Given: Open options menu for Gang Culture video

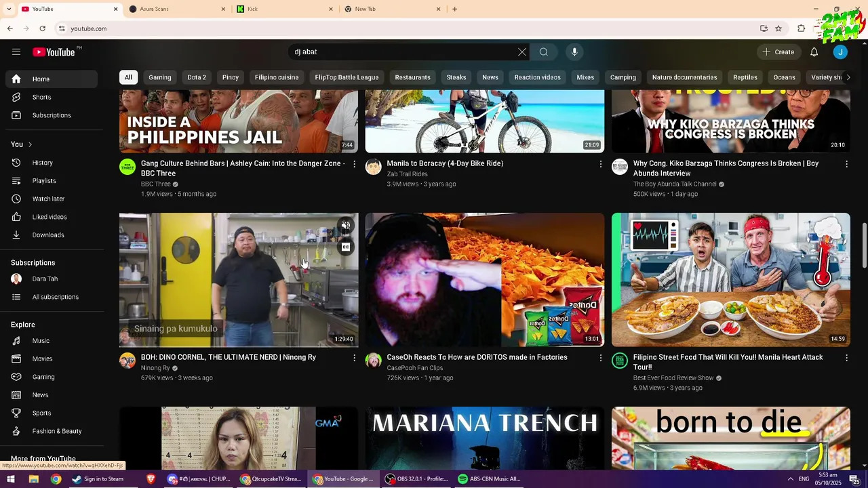Looking at the screenshot, I should [354, 164].
